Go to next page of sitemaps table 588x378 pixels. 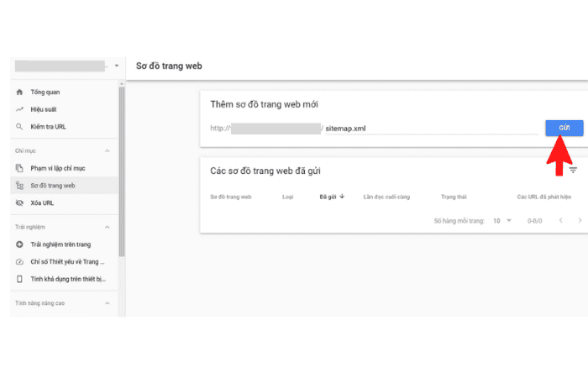click(580, 220)
